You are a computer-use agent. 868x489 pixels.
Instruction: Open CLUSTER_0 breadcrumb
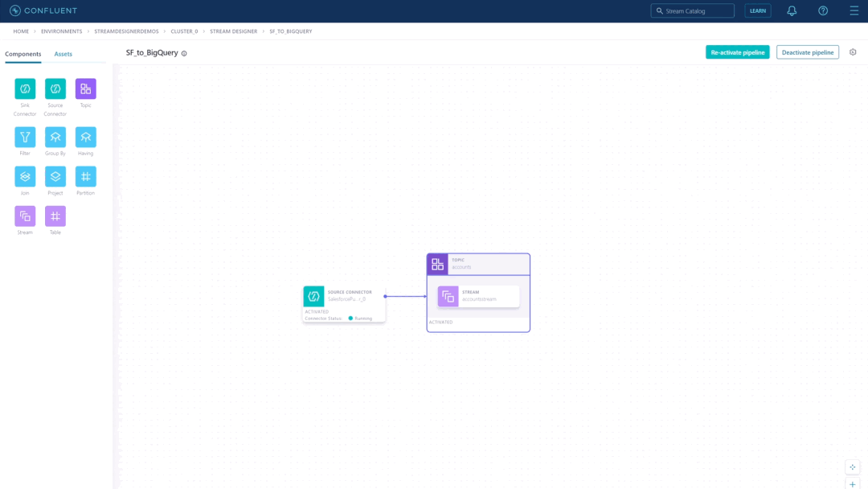click(184, 31)
